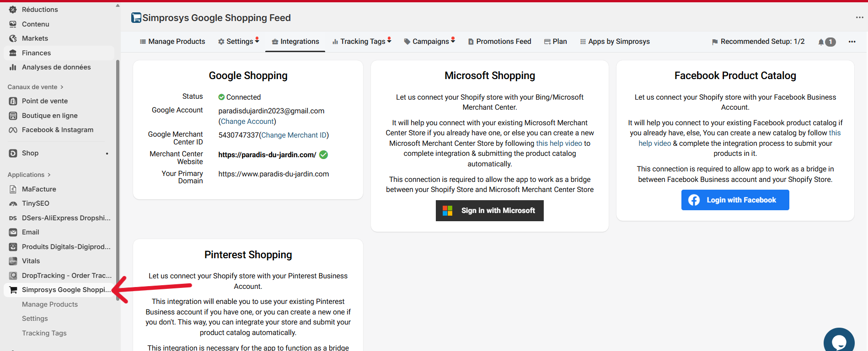Click Login with Facebook button

735,200
